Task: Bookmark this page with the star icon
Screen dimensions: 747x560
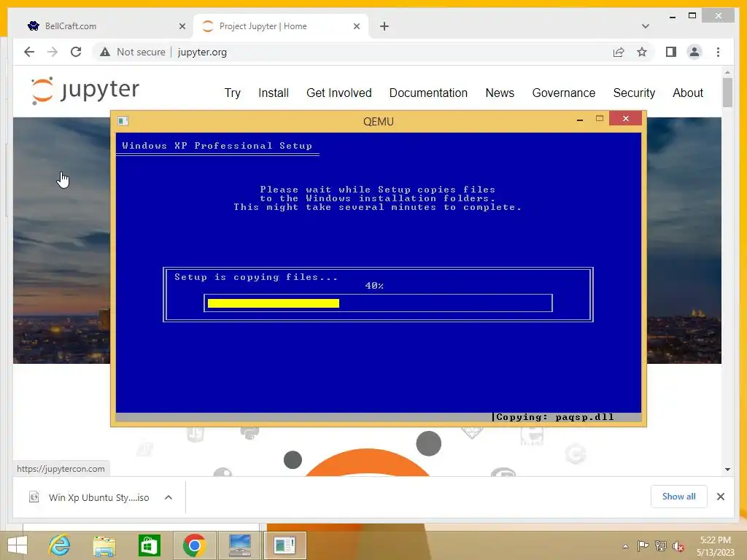Action: 642,52
